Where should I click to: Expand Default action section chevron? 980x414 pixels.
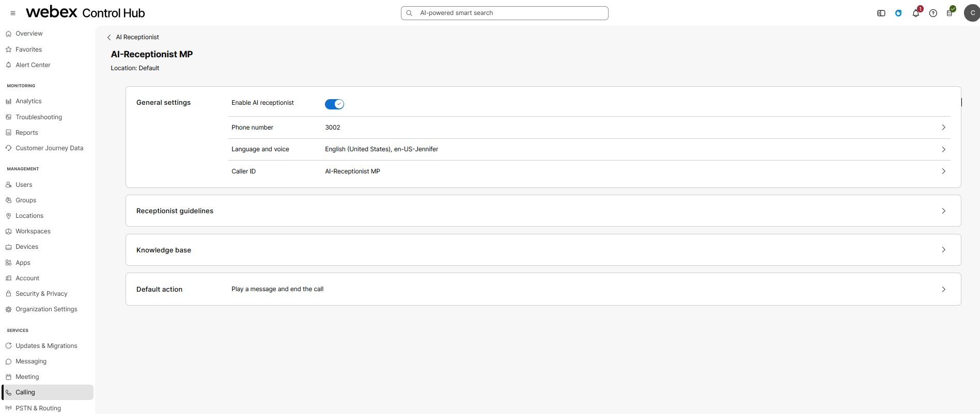(x=943, y=290)
